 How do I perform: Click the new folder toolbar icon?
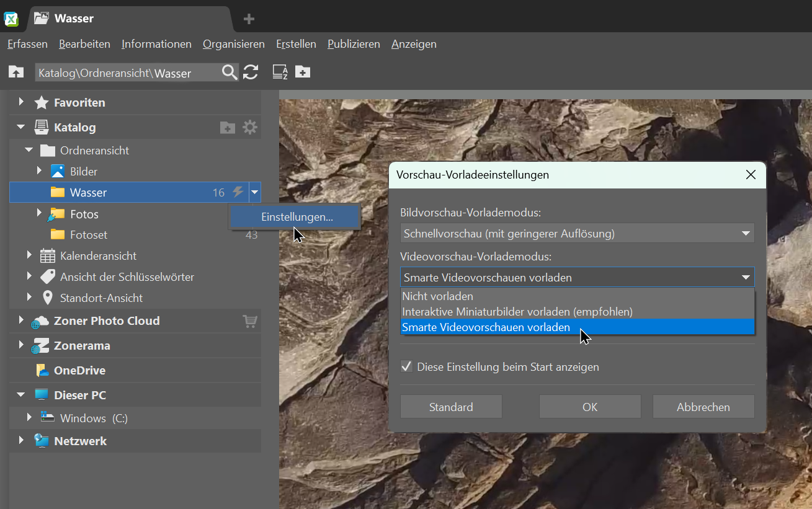click(303, 72)
